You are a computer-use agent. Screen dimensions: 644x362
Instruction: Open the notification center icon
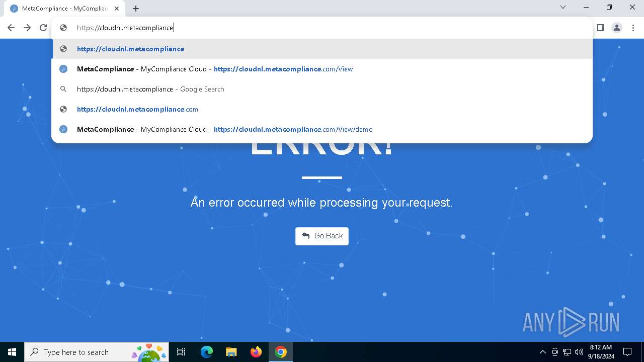tap(627, 352)
